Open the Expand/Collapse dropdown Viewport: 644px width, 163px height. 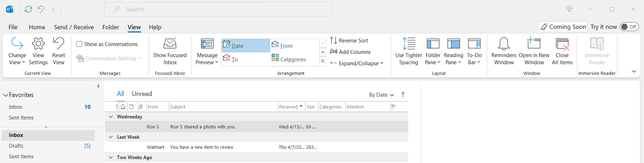(x=357, y=63)
